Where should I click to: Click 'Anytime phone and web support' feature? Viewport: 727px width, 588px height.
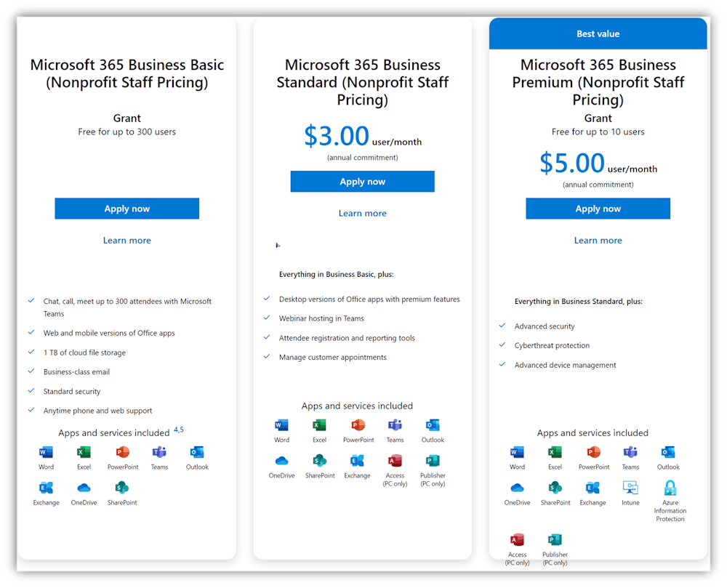pyautogui.click(x=98, y=411)
